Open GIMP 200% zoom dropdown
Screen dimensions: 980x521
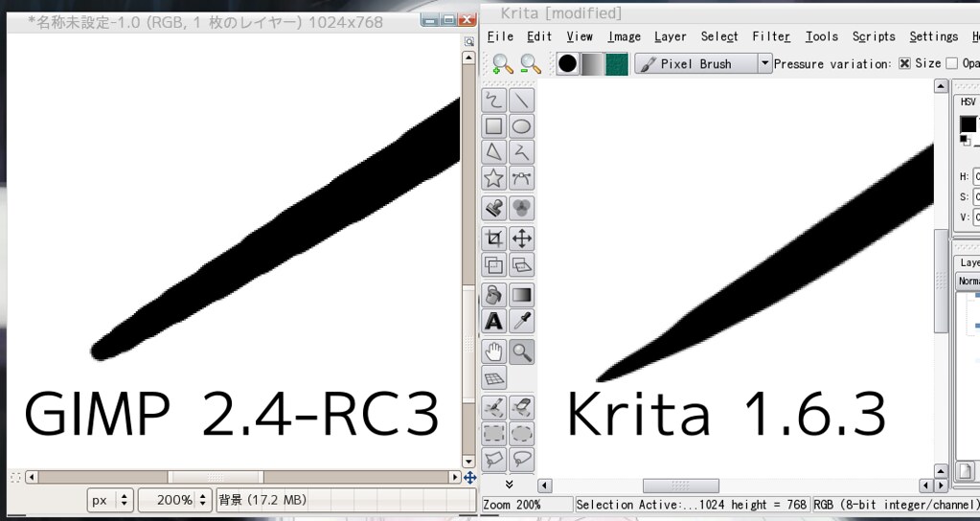coord(173,500)
